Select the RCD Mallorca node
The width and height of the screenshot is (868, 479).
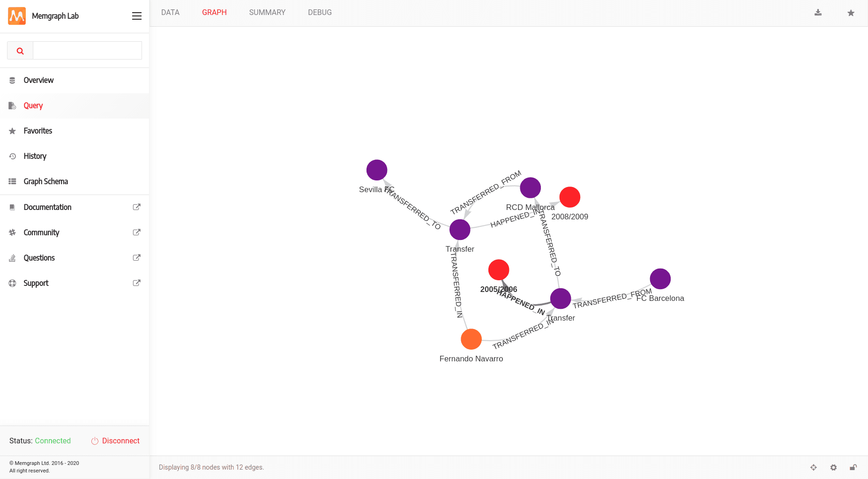pos(531,188)
